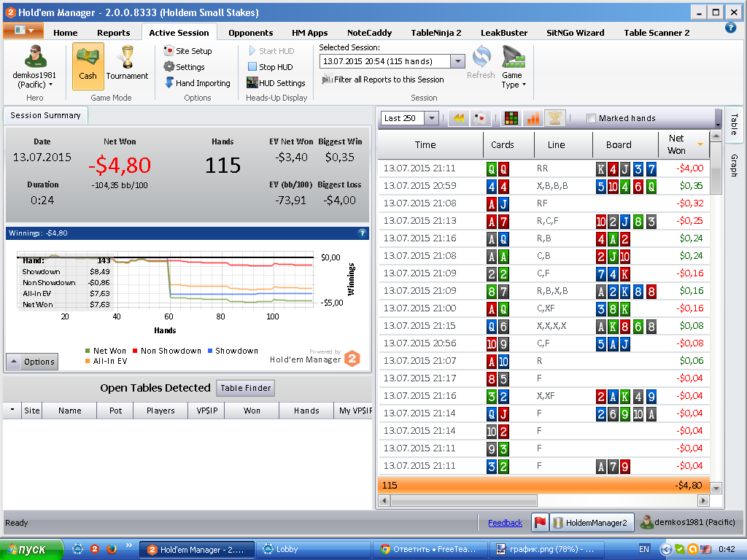
Task: Open the TableNinja 2 tab
Action: pyautogui.click(x=436, y=32)
